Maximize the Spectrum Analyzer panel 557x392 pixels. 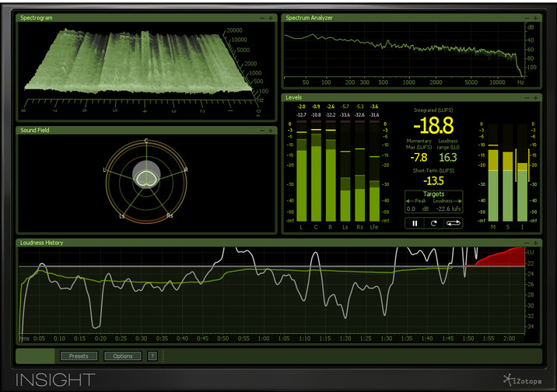click(537, 17)
